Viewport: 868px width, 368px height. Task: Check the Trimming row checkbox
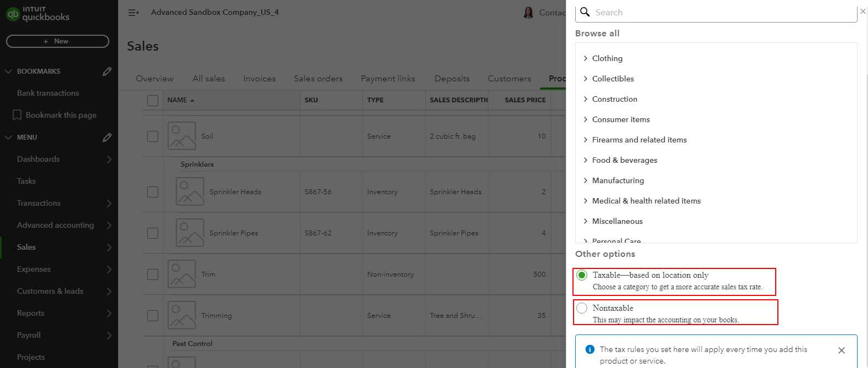(153, 316)
